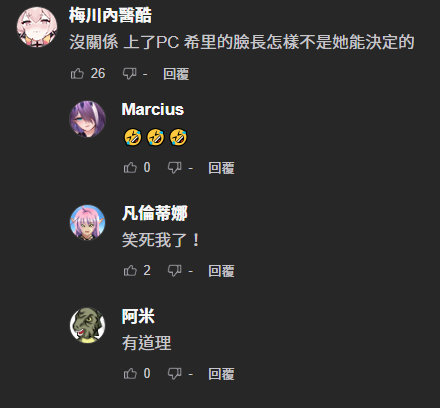Open 凡倫蒂娜's pink-haired avatar
This screenshot has height=408, width=440.
pos(87,223)
